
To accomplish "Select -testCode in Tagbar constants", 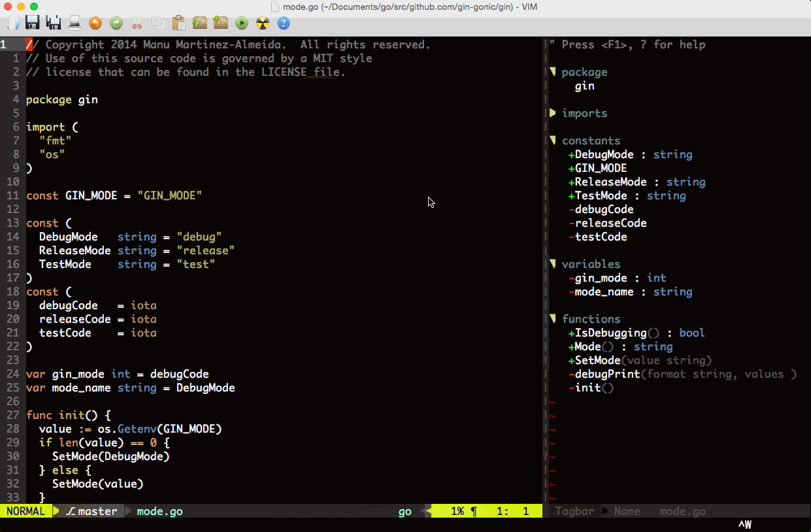I will (x=598, y=237).
